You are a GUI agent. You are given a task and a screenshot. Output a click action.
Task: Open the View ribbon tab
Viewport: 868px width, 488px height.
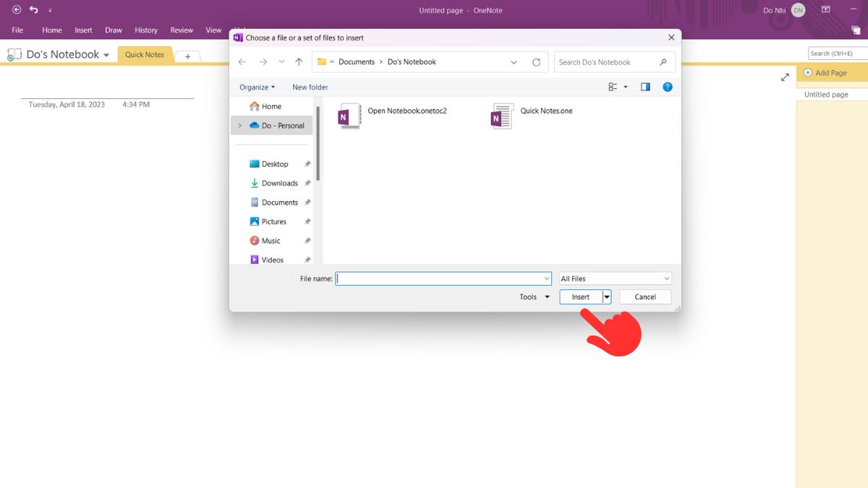tap(213, 30)
